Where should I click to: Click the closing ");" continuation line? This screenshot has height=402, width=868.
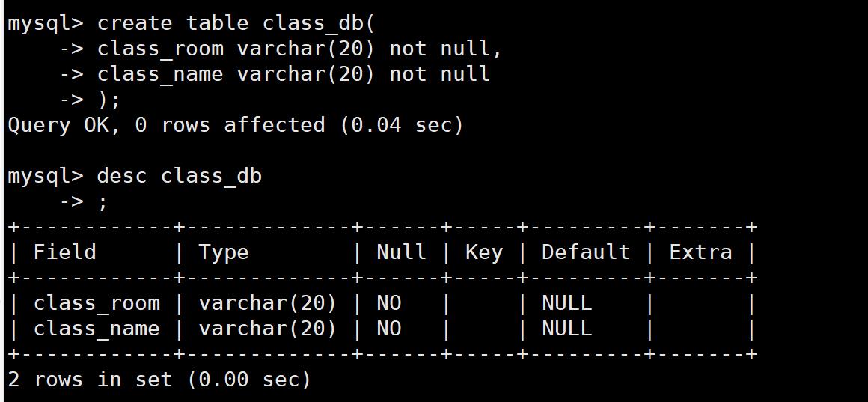pos(109,100)
